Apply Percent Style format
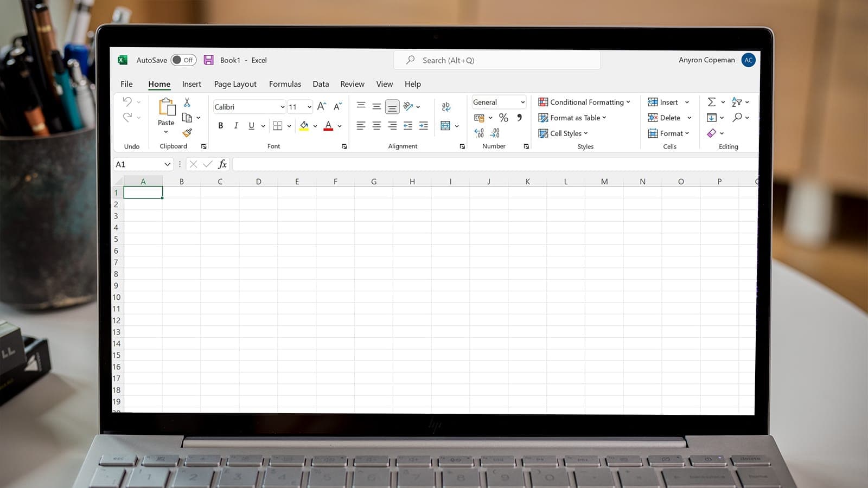This screenshot has height=488, width=868. 503,118
